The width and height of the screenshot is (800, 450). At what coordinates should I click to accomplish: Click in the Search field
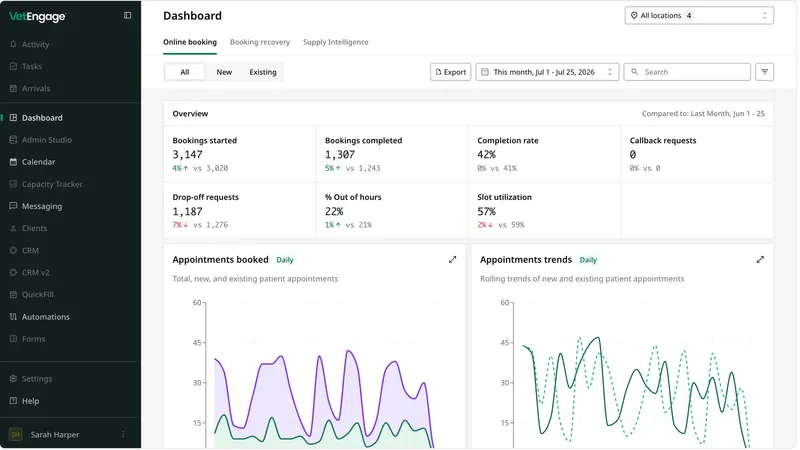click(687, 72)
